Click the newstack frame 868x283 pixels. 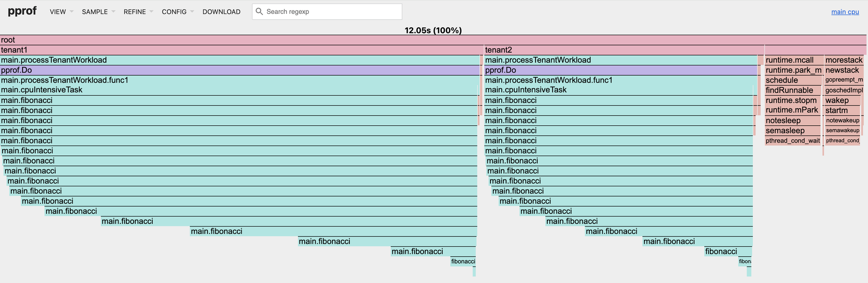pos(844,70)
